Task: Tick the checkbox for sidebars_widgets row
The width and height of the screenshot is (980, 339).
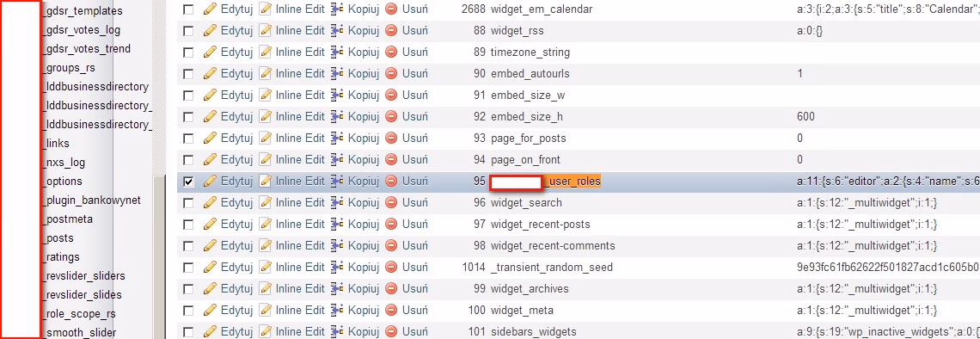Action: [x=188, y=332]
